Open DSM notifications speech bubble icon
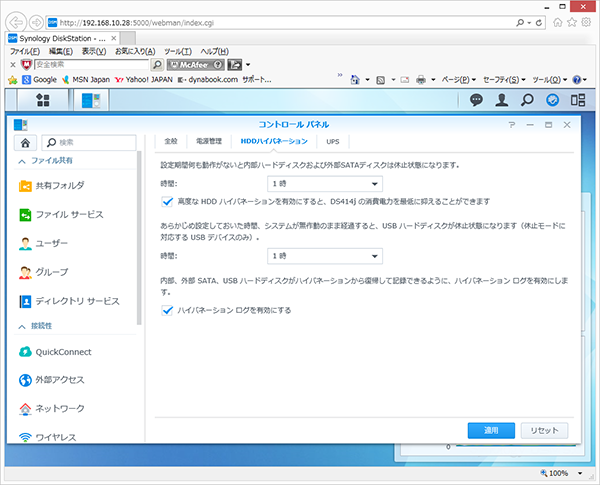This screenshot has width=600, height=485. (x=476, y=100)
